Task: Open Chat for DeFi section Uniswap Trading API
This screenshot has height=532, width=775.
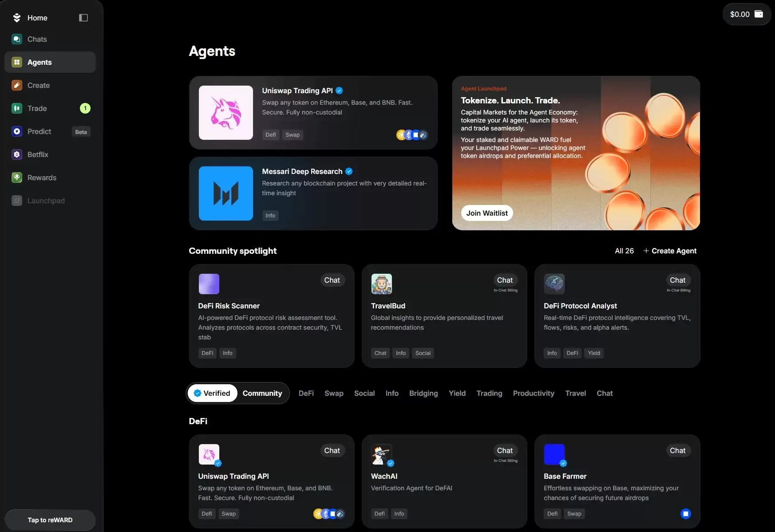Action: tap(332, 450)
